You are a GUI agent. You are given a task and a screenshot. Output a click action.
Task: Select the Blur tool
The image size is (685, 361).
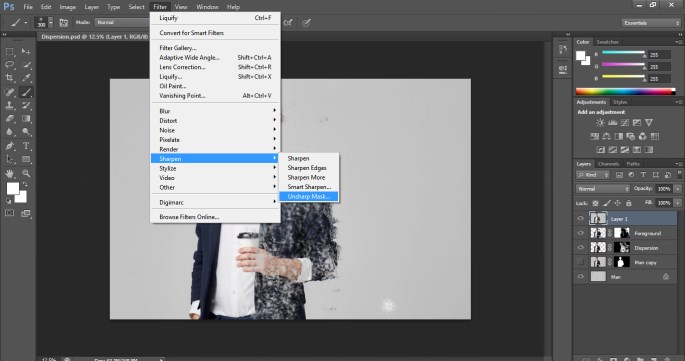coord(9,132)
